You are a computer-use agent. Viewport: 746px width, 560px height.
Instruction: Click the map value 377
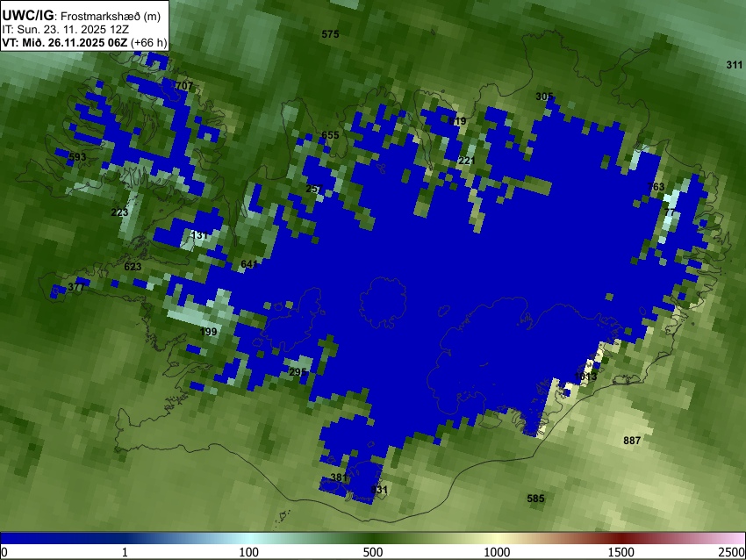pyautogui.click(x=76, y=287)
